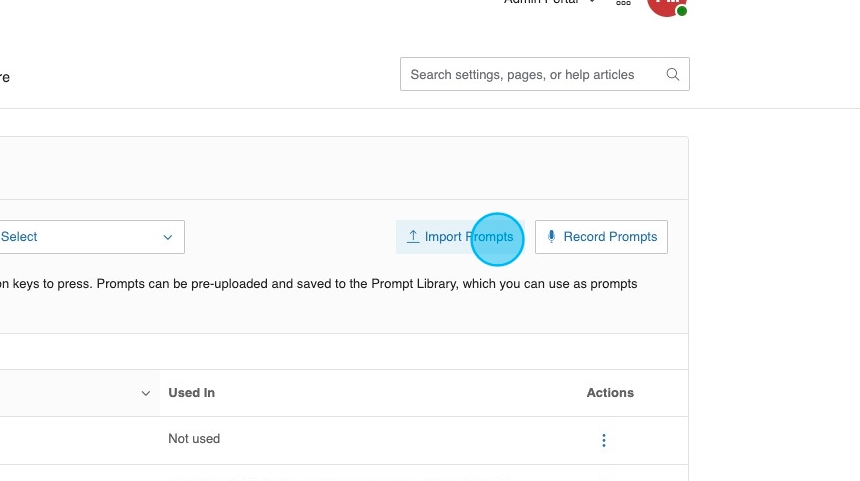Image resolution: width=860 pixels, height=481 pixels.
Task: Open the apps grid launcher icon
Action: click(623, 3)
